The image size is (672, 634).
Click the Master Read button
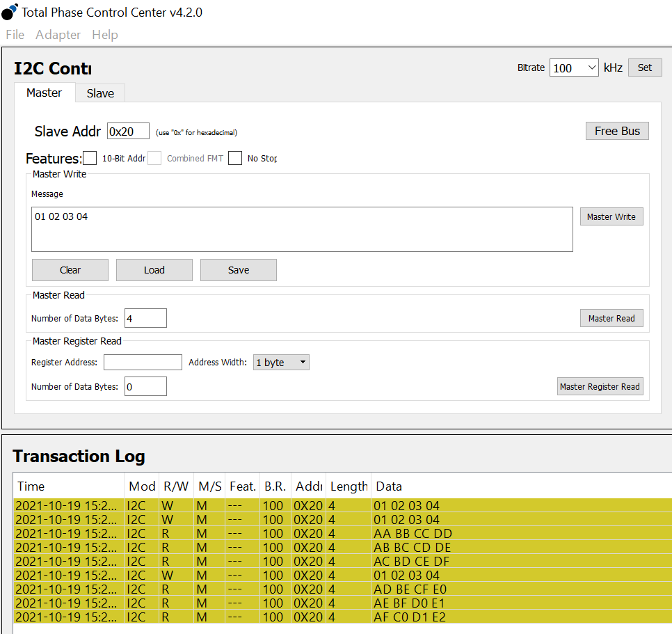tap(611, 318)
